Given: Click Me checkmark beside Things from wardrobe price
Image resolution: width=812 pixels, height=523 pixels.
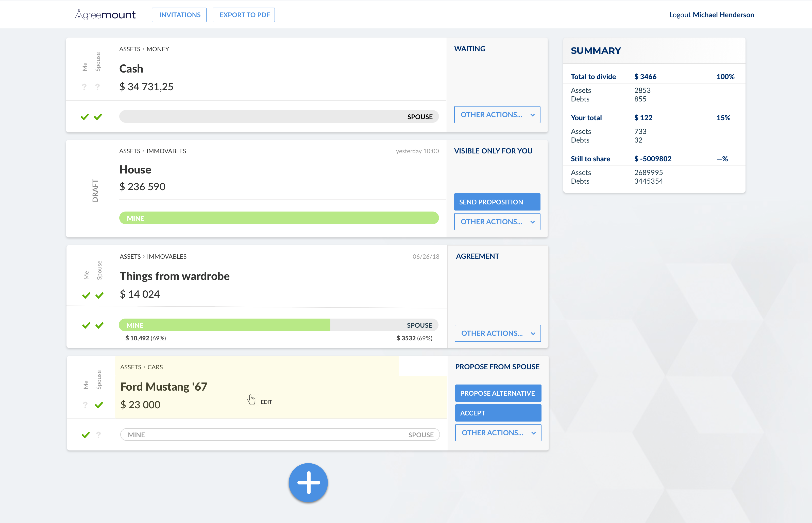Looking at the screenshot, I should 86,295.
